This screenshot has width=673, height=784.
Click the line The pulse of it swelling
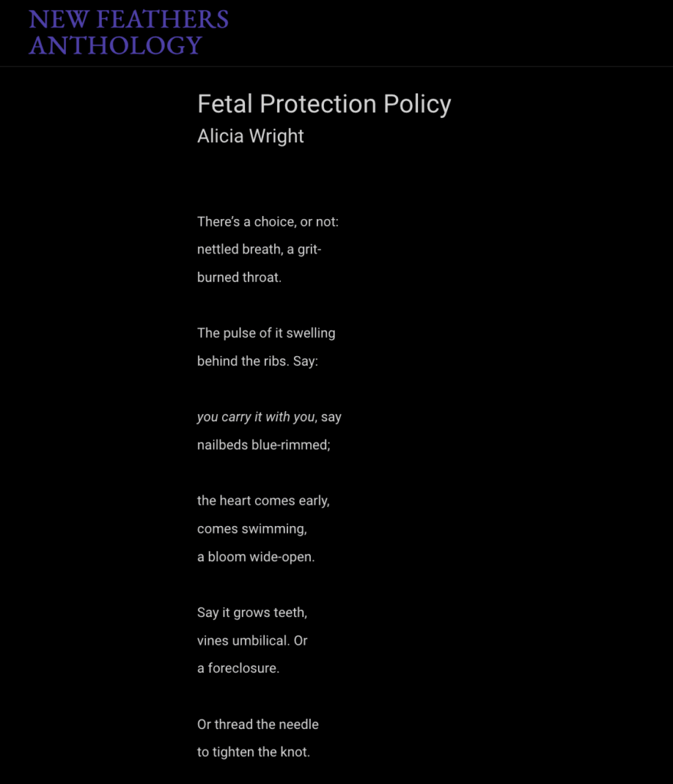point(266,333)
